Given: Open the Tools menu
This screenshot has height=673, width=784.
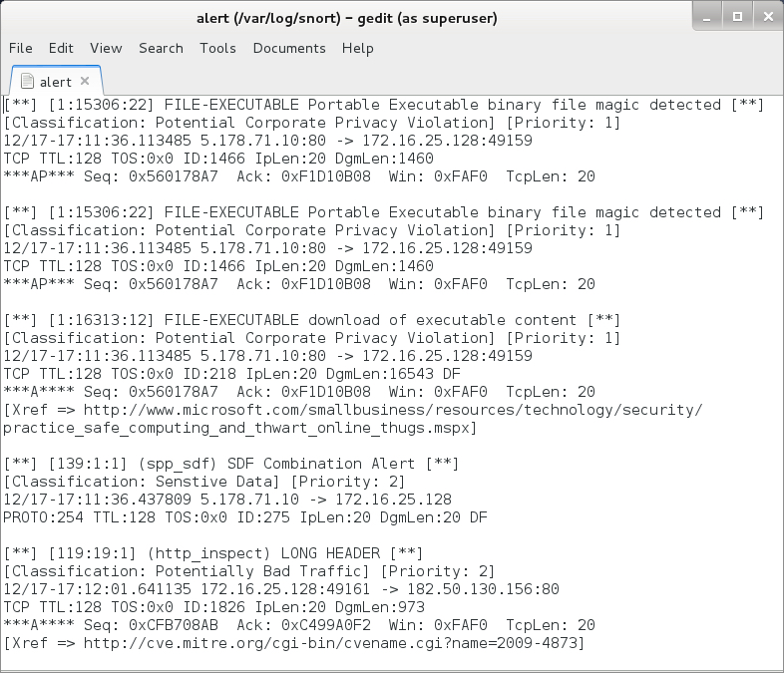Looking at the screenshot, I should (x=218, y=48).
